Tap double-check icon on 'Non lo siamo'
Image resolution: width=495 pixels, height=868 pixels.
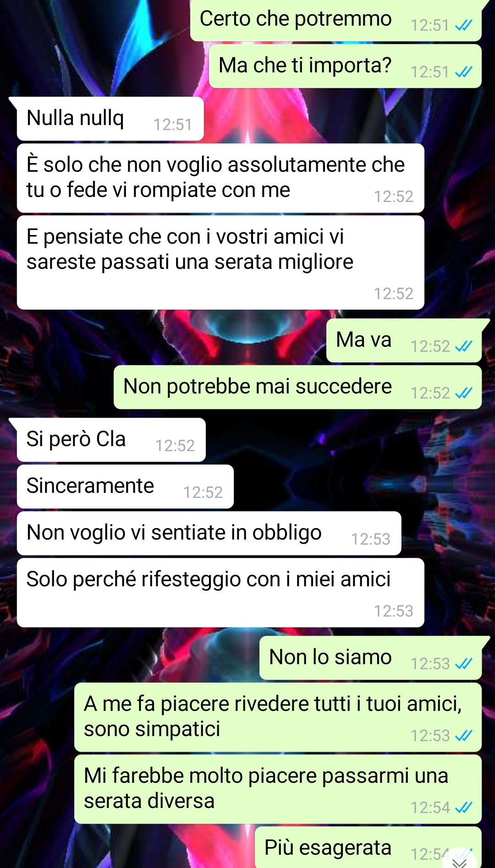tap(463, 664)
